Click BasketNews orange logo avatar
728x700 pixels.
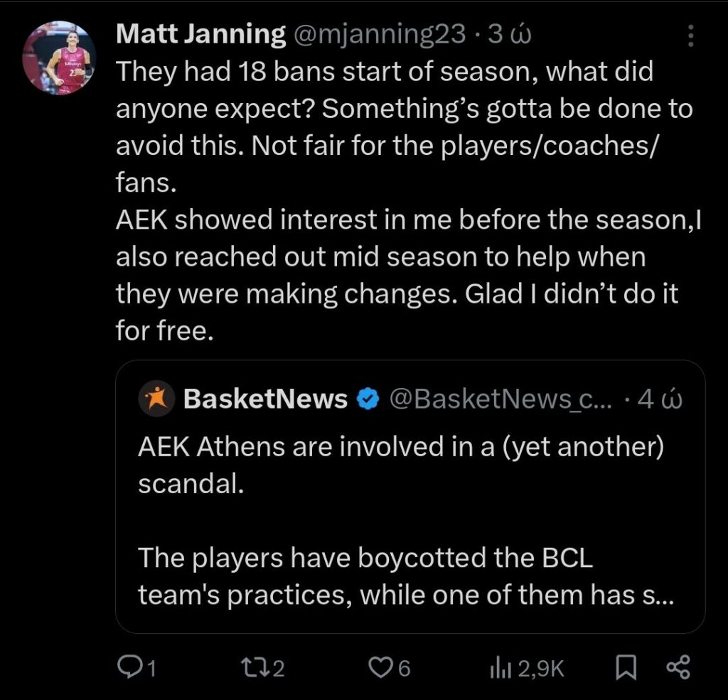click(156, 399)
